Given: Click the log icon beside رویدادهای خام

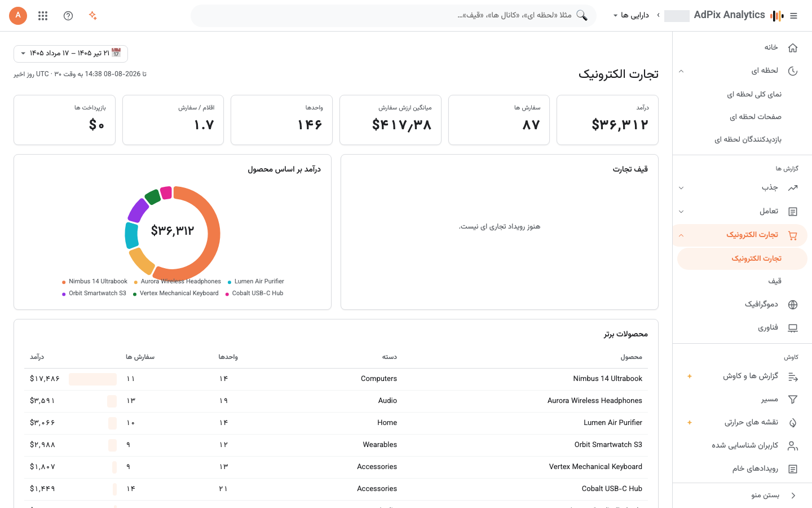Looking at the screenshot, I should (x=793, y=469).
